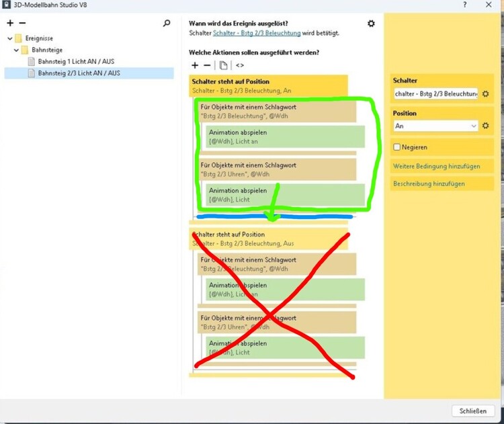Viewport: 504px width, 424px height.
Task: Switch to the script code view icon
Action: pyautogui.click(x=240, y=65)
